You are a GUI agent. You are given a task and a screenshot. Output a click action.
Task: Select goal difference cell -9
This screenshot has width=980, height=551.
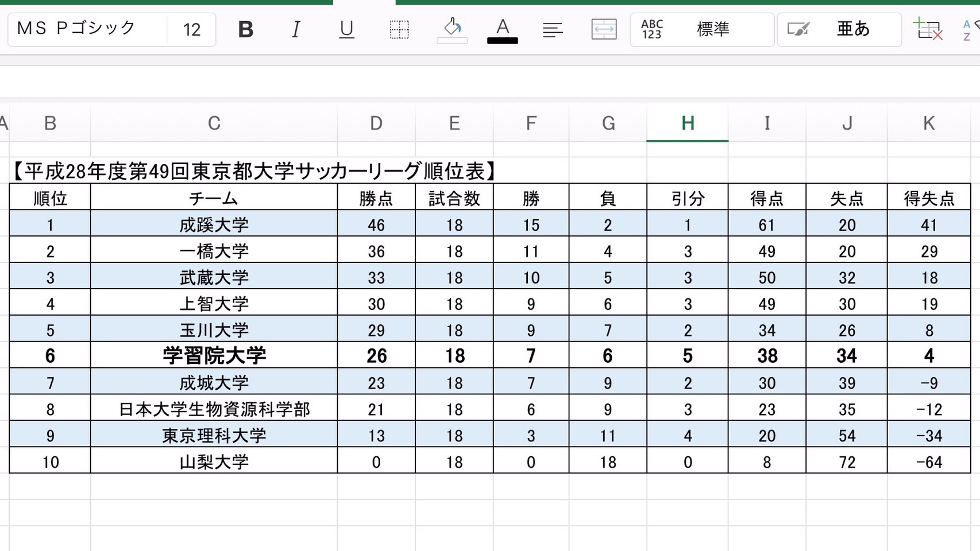(929, 382)
